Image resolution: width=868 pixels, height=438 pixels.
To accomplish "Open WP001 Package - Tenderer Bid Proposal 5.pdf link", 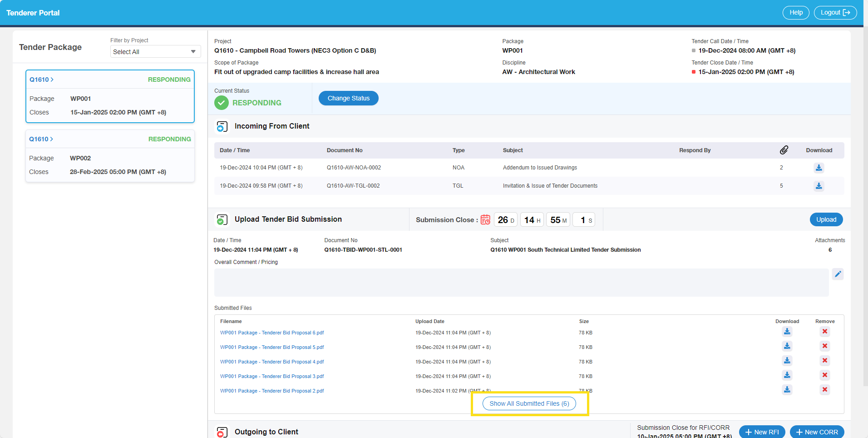I will point(272,347).
